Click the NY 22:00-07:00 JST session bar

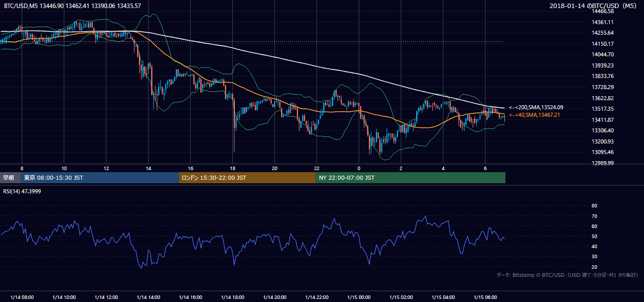point(410,178)
